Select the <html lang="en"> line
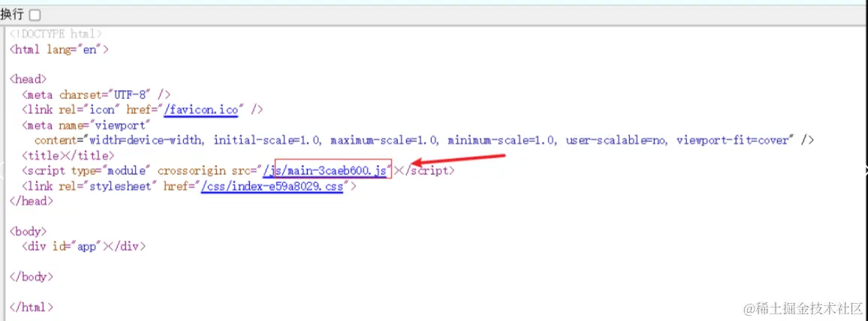 pos(59,49)
